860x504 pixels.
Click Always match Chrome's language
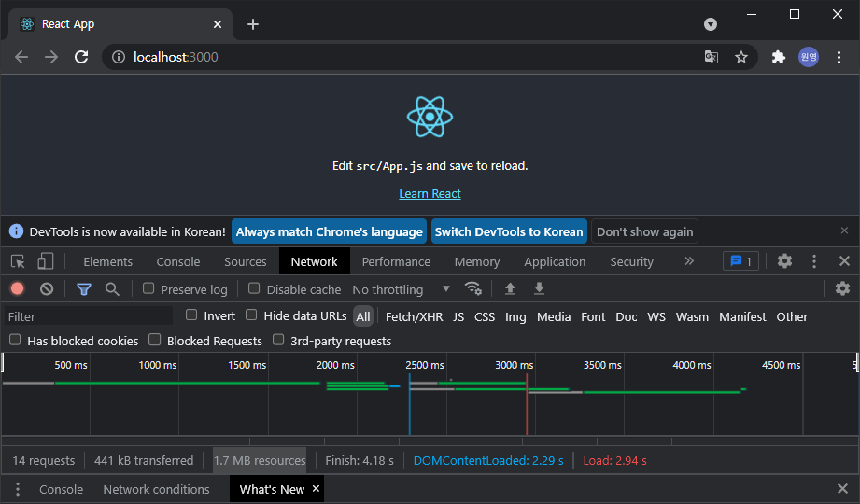coord(329,231)
